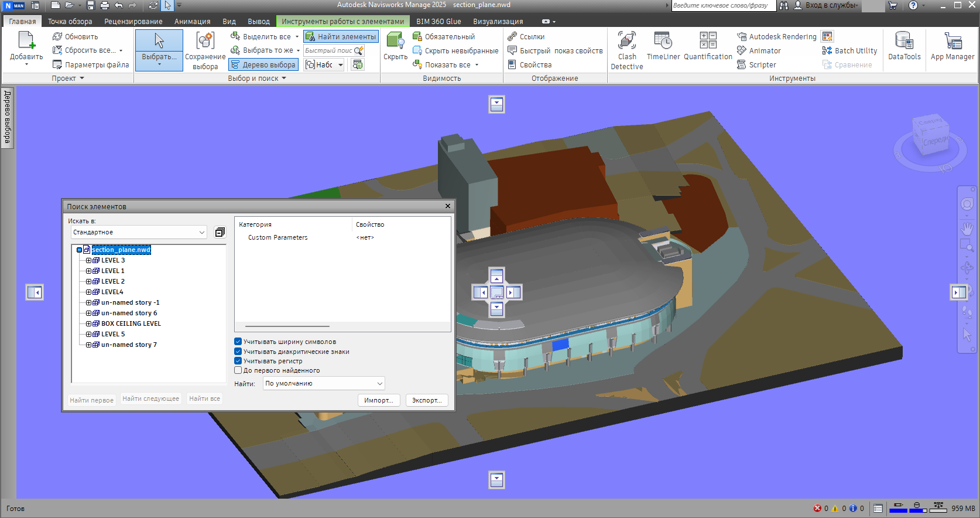Click the Appearance Profiler icon in Tools panel

(827, 36)
